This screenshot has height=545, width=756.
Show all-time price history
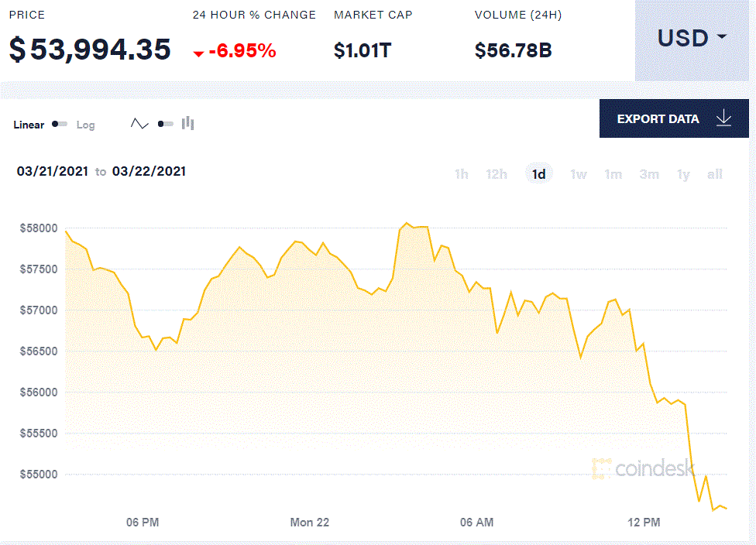click(714, 173)
